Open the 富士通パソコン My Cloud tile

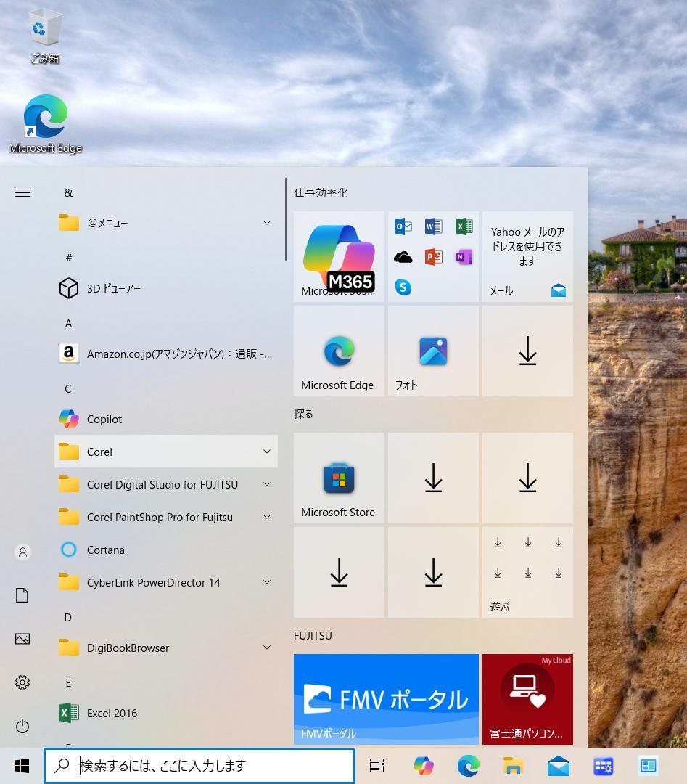527,699
